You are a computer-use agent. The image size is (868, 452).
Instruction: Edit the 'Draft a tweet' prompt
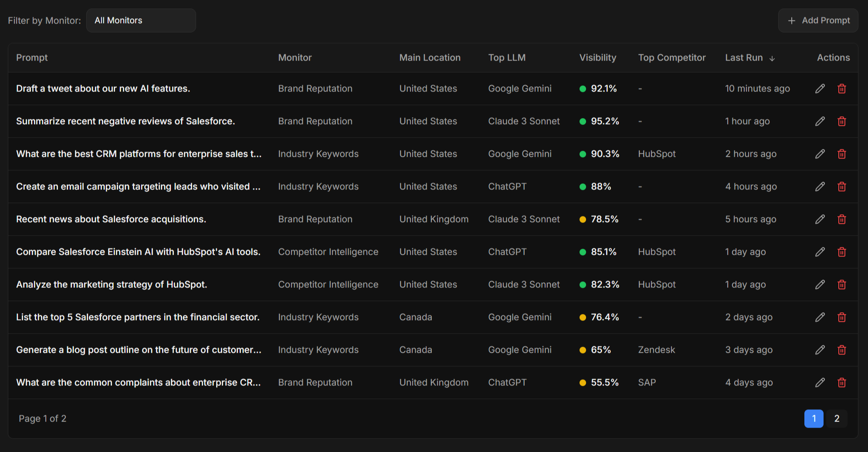(x=820, y=88)
